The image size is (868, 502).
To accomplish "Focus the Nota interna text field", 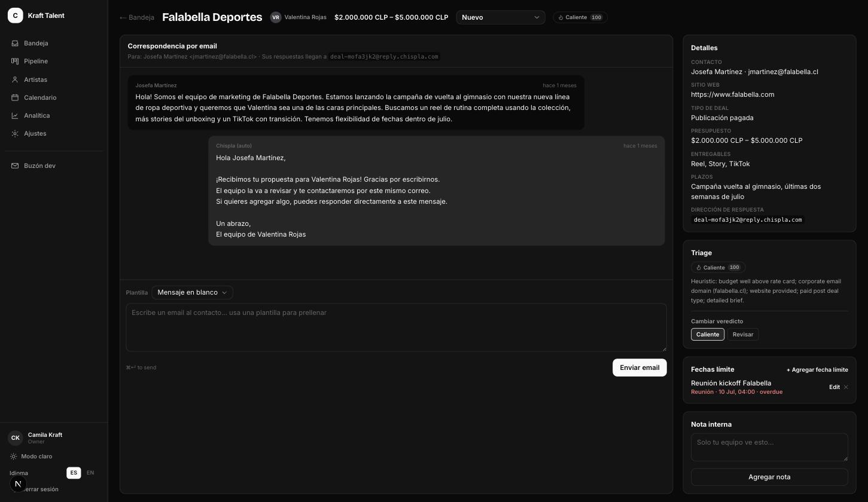I will click(769, 447).
